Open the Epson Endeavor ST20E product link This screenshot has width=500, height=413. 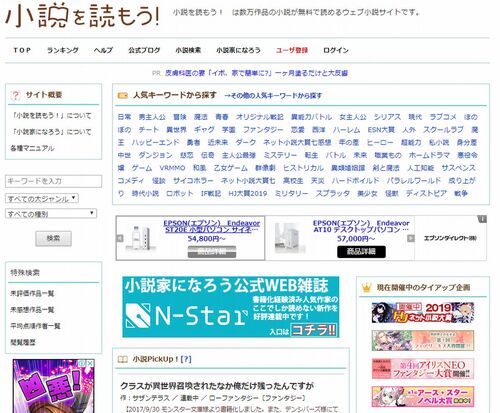[212, 226]
